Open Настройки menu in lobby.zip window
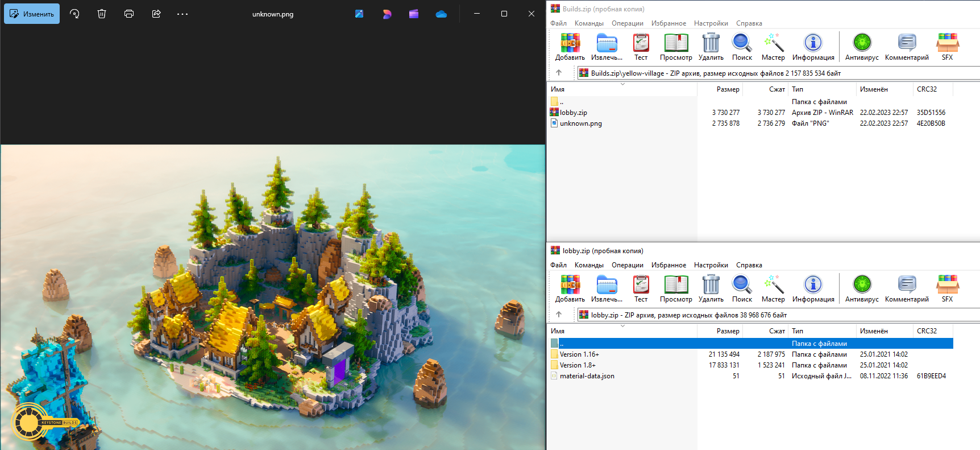The width and height of the screenshot is (980, 450). pyautogui.click(x=711, y=265)
